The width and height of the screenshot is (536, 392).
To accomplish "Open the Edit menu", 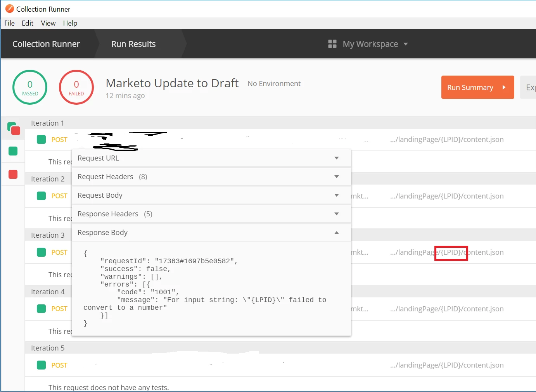I will pos(28,23).
